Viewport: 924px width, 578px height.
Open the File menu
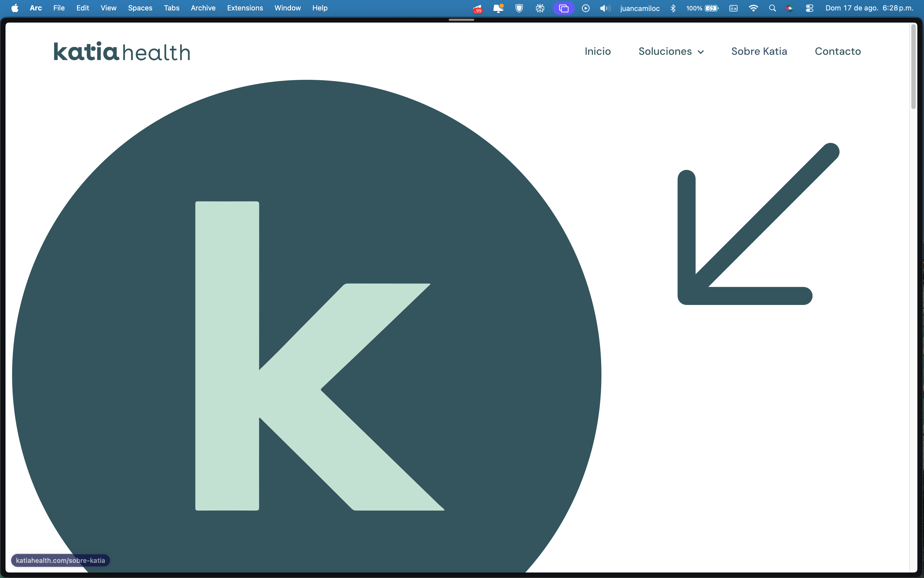[x=59, y=8]
